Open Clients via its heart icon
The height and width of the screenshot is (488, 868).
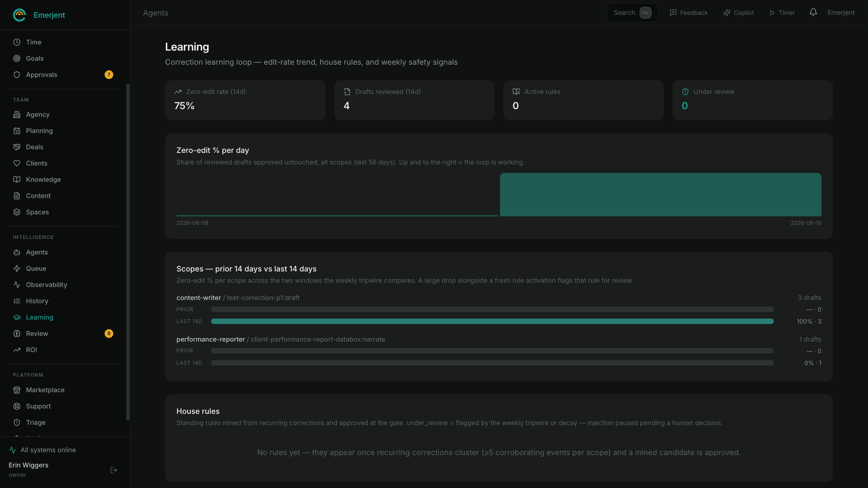(x=17, y=163)
